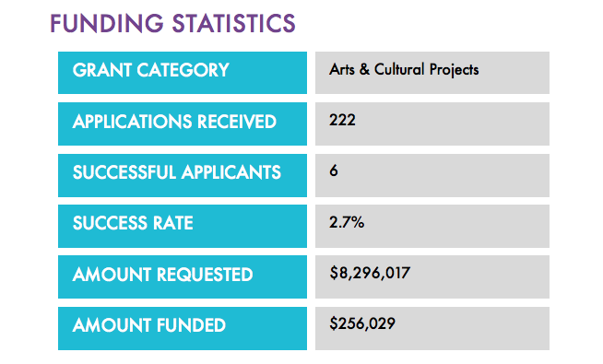
Task: Click the word APPLICANTS in the label
Action: click(x=231, y=172)
